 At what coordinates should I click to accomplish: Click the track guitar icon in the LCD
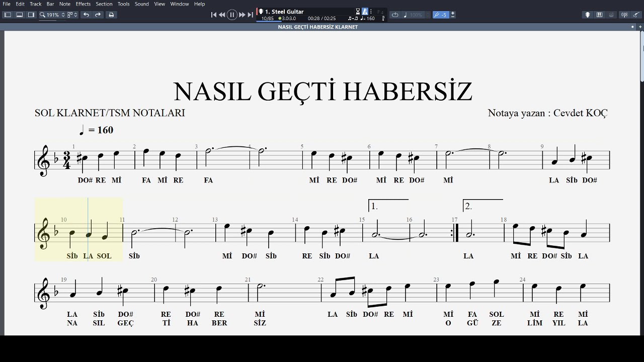coord(261,12)
